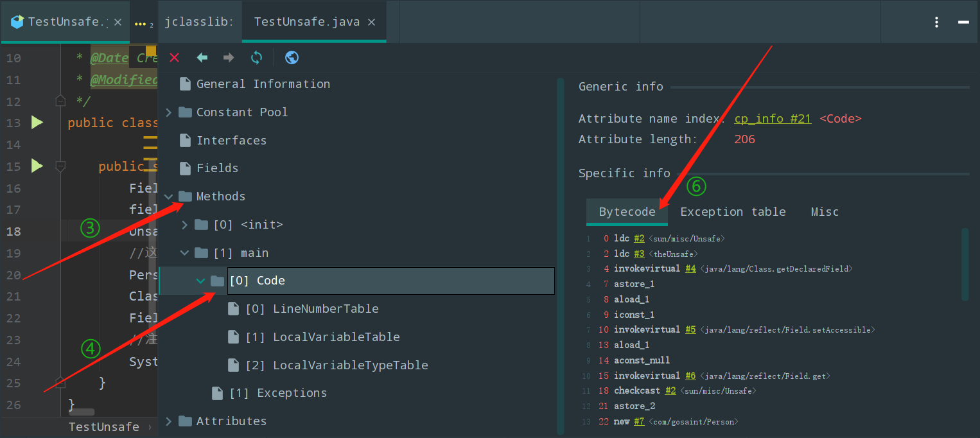The image size is (980, 438).
Task: Follow #2 link on ldc sun/misc/Unsafe
Action: click(639, 238)
